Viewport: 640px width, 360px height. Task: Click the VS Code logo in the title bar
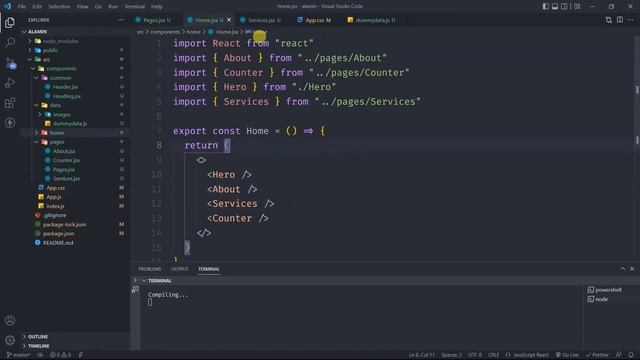tap(7, 6)
